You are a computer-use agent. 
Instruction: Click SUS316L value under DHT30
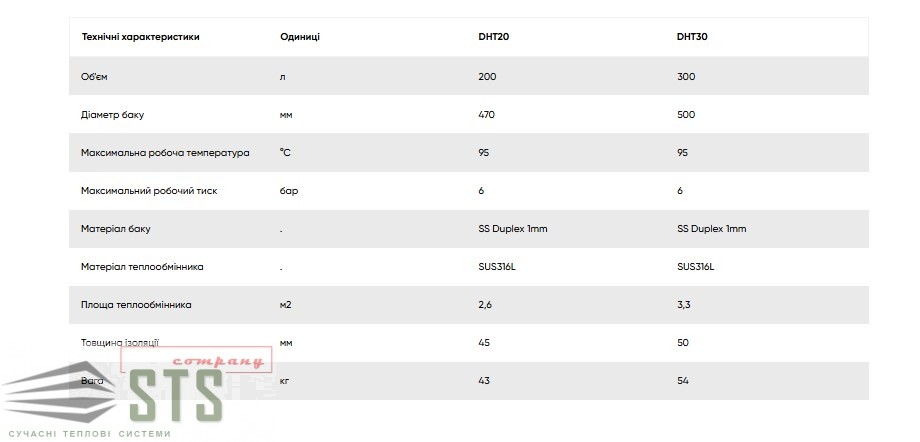(x=695, y=266)
